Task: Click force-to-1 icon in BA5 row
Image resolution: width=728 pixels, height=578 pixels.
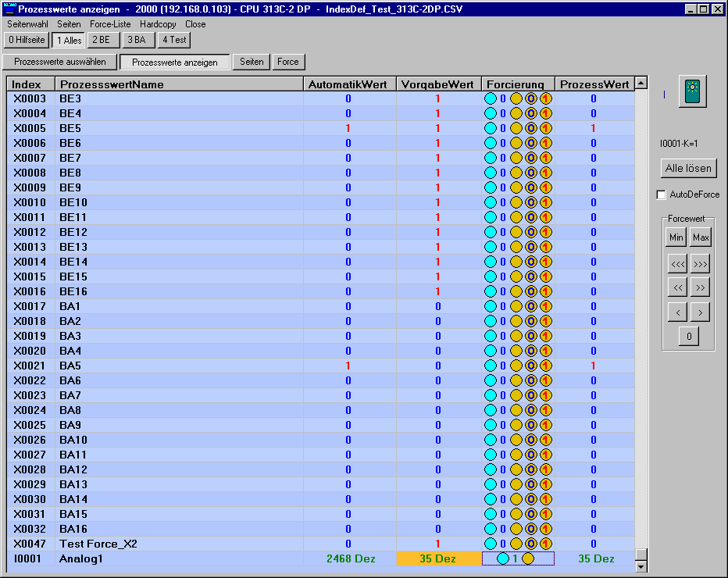Action: (x=545, y=366)
